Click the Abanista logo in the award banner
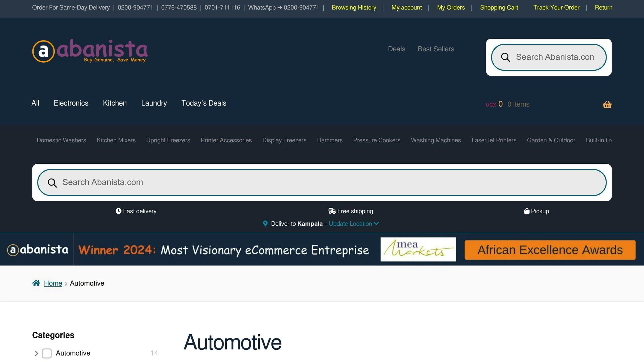 tap(38, 250)
